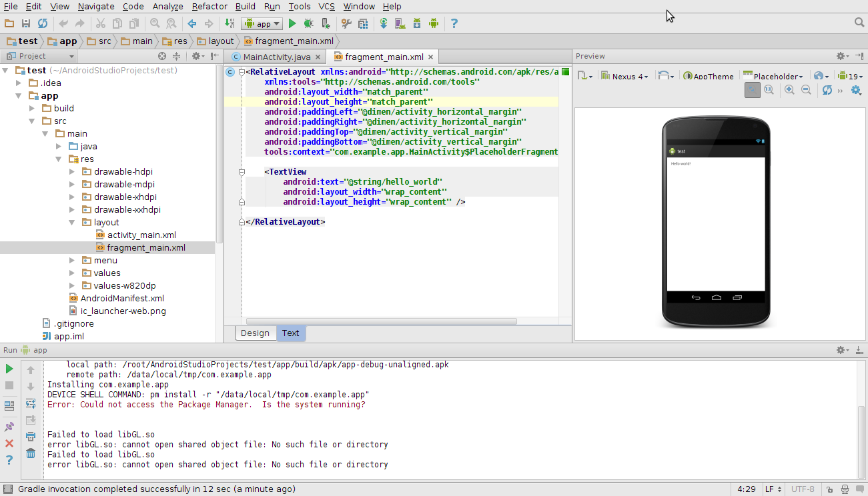Click Collapse All icon in Project panel
This screenshot has height=496, width=868.
pos(177,56)
